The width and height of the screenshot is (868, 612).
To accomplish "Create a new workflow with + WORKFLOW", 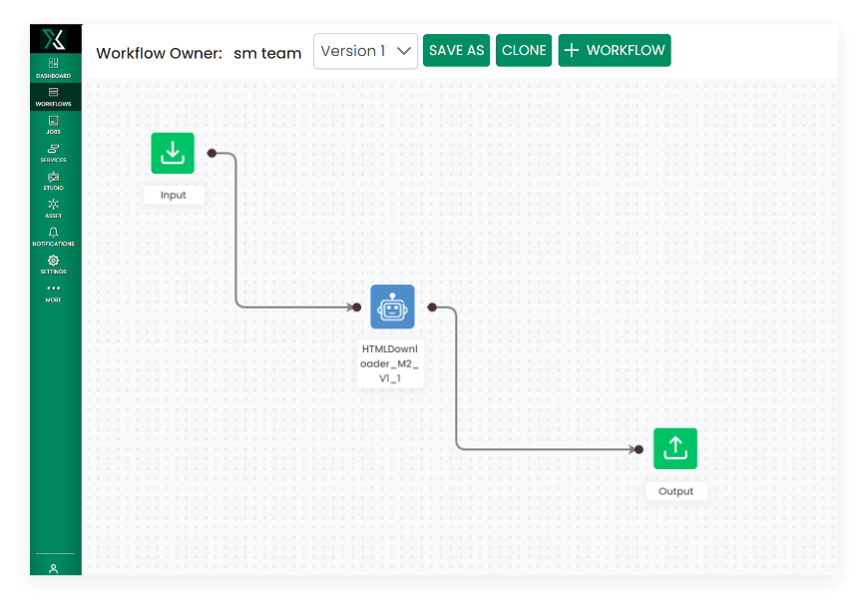I will 614,50.
